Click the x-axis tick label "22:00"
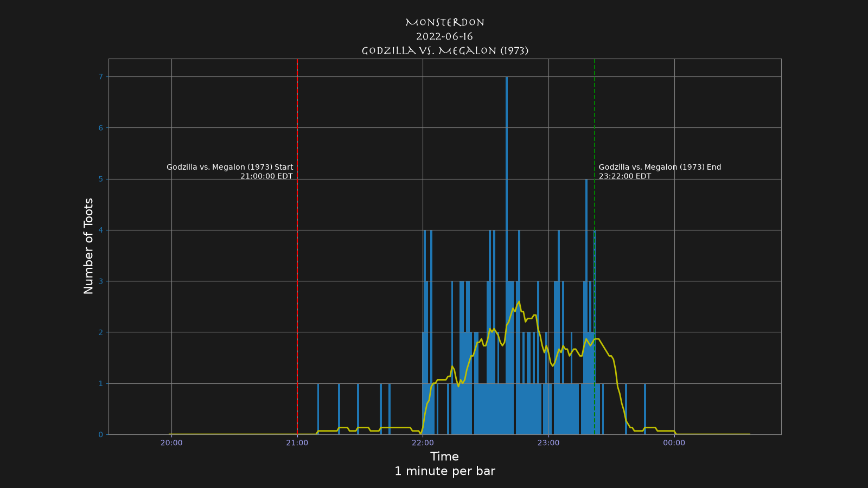 point(423,443)
